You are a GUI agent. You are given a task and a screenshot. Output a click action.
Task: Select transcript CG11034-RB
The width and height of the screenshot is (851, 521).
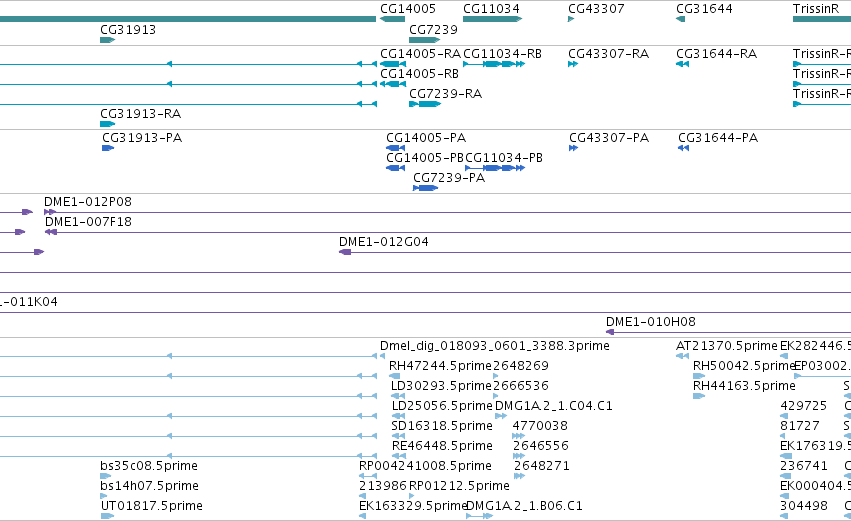[494, 64]
